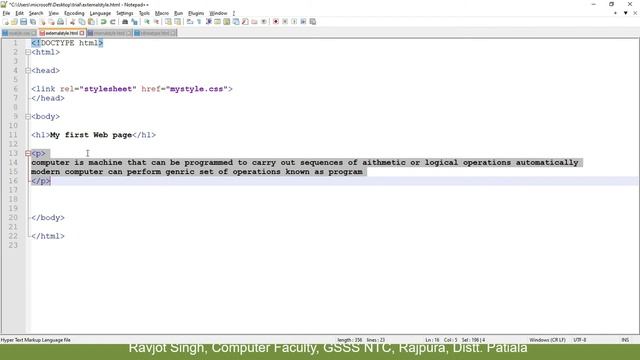This screenshot has height=360, width=640.
Task: Toggle word wrap in toolbar
Action: tap(190, 22)
